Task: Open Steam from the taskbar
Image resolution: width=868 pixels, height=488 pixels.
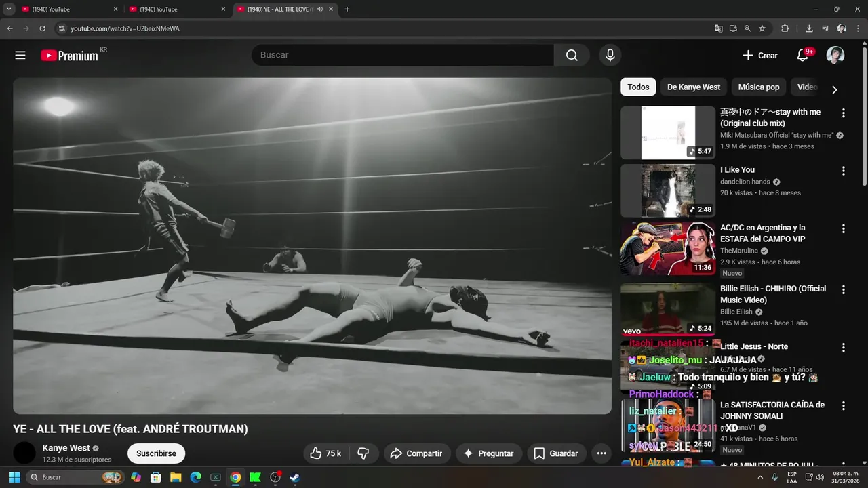Action: coord(295,477)
